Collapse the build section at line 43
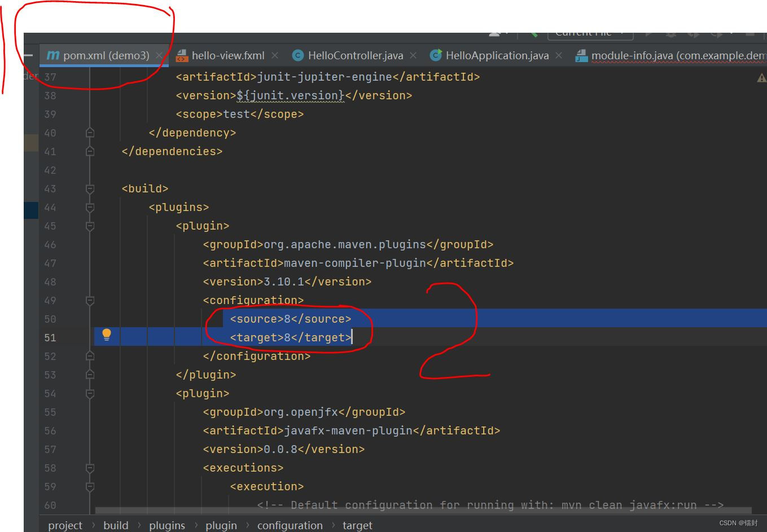 click(x=90, y=188)
